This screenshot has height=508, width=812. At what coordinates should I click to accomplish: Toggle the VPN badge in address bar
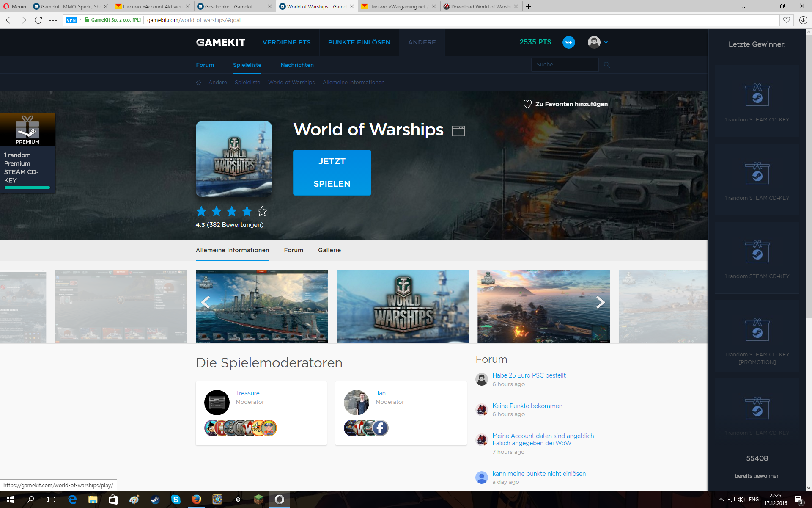pyautogui.click(x=71, y=20)
